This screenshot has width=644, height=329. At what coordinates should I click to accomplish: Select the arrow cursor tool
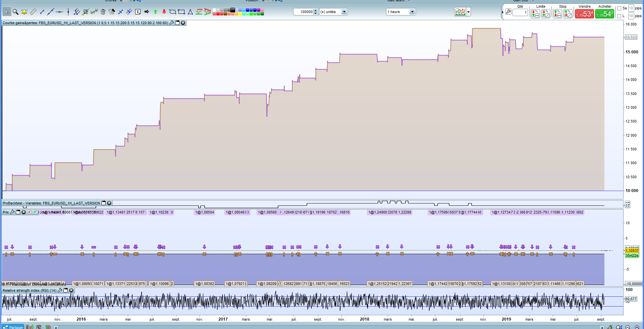[x=7, y=12]
